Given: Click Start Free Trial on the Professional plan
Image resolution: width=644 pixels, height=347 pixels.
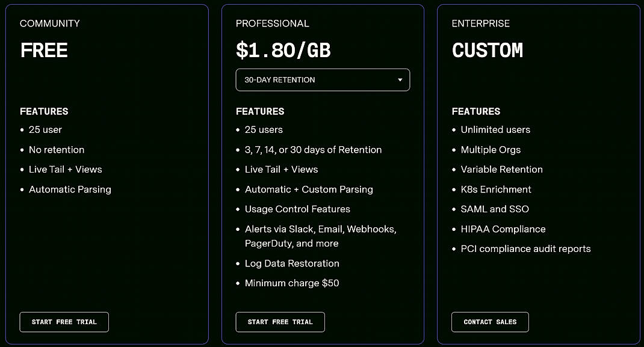Looking at the screenshot, I should [x=280, y=322].
